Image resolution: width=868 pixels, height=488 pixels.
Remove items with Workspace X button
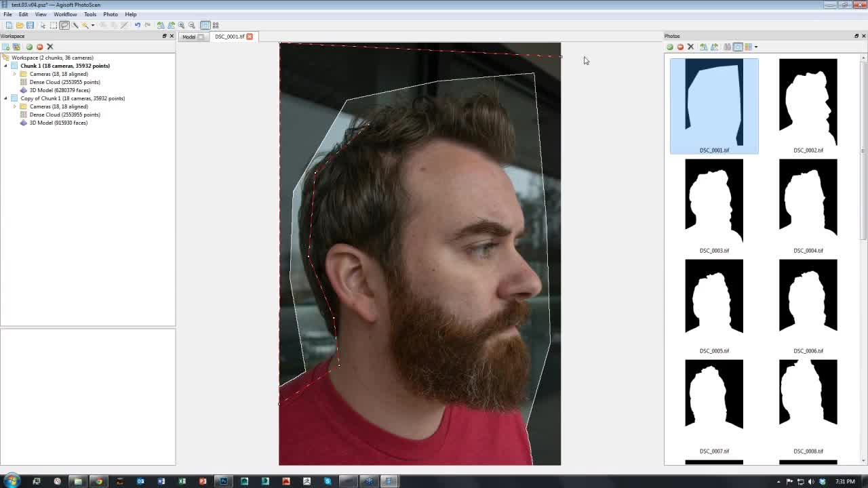pos(50,47)
